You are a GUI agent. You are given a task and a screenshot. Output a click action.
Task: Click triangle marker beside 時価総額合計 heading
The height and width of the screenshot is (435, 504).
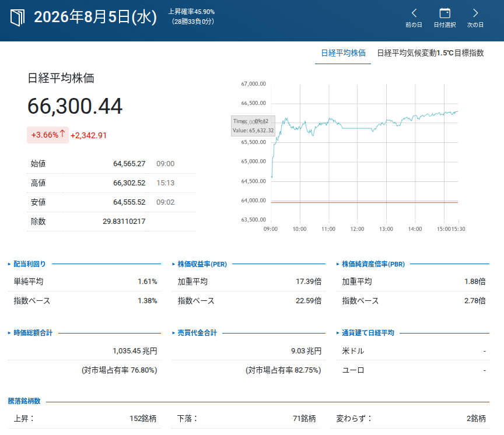9,333
